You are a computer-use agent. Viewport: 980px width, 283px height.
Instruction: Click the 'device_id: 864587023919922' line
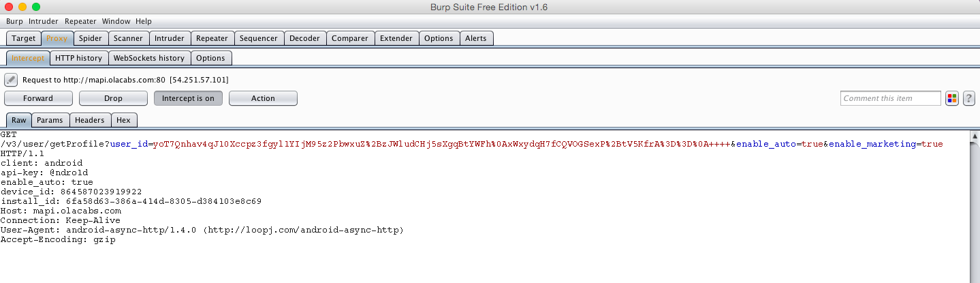coord(72,192)
